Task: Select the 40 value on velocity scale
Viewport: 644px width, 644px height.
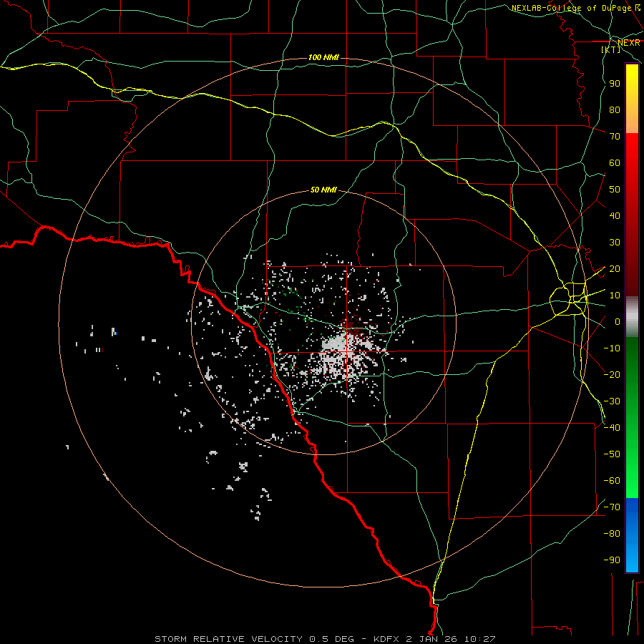Action: [615, 216]
